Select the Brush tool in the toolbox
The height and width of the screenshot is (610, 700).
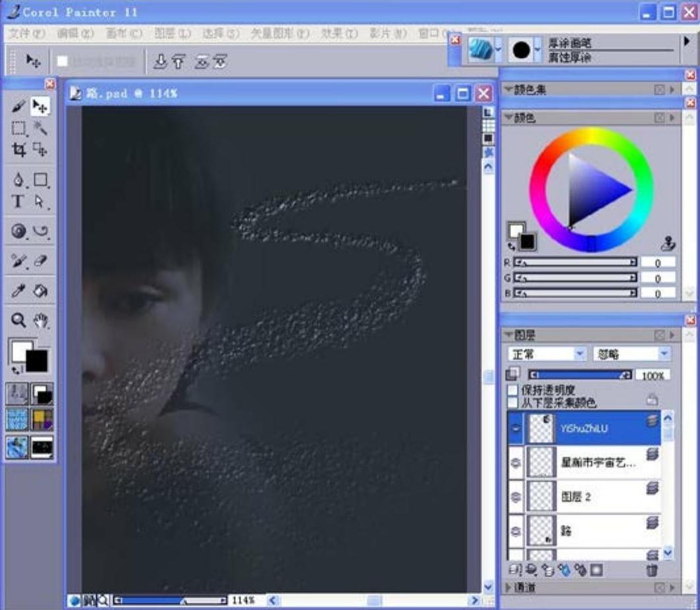pyautogui.click(x=18, y=106)
